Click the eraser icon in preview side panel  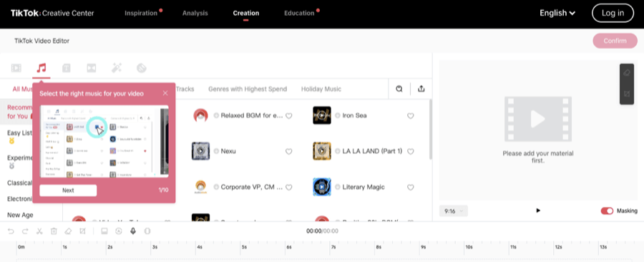627,73
